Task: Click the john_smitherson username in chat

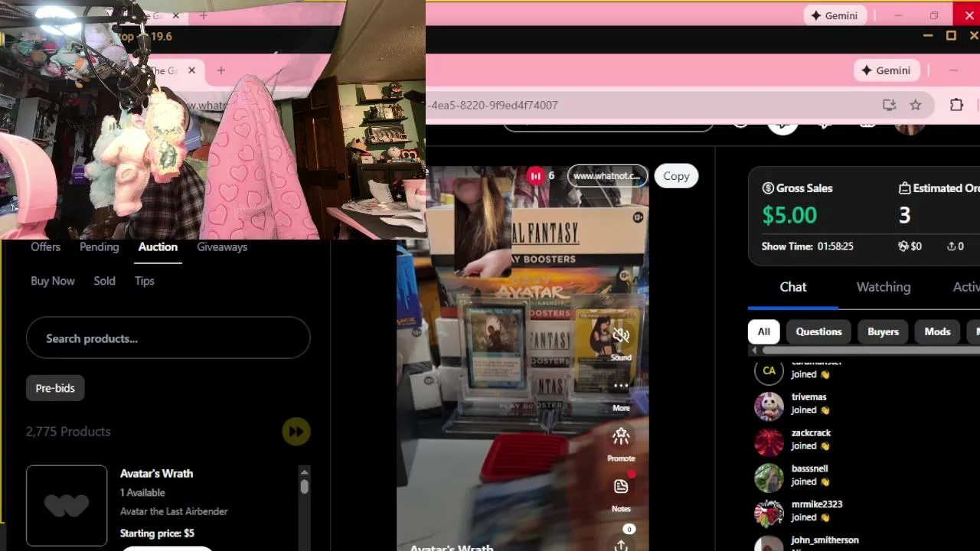Action: point(825,540)
